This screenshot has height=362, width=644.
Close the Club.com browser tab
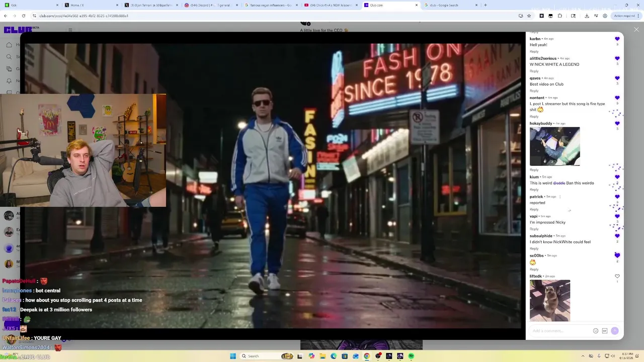tap(416, 5)
